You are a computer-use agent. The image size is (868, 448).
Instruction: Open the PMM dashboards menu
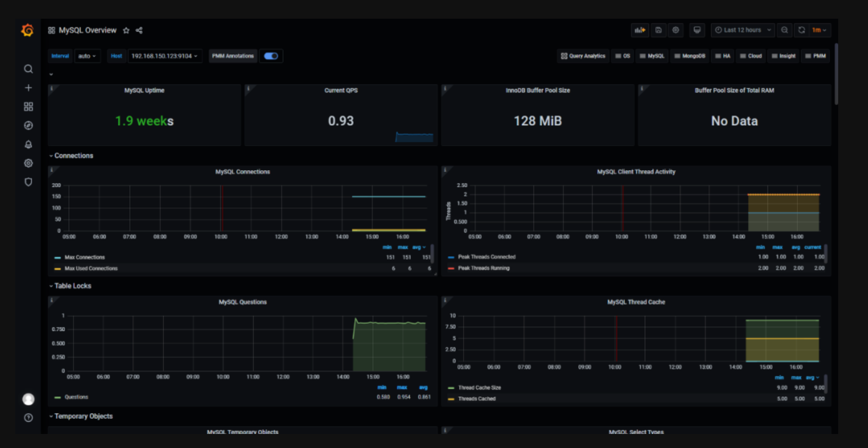[815, 56]
